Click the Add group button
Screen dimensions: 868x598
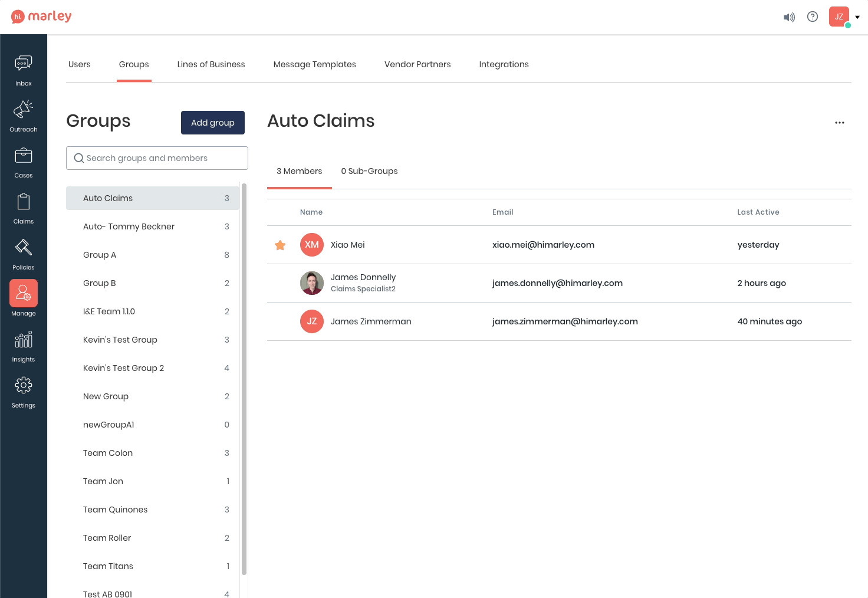[213, 123]
